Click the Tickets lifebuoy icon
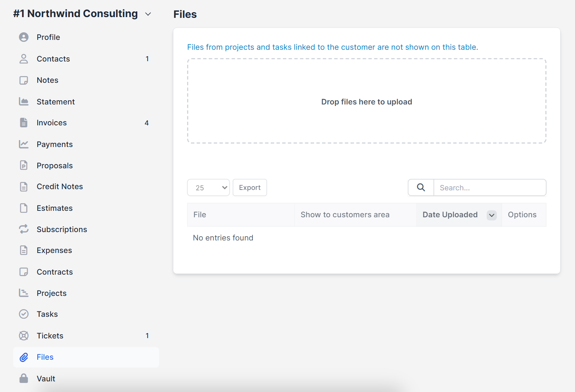 (24, 336)
